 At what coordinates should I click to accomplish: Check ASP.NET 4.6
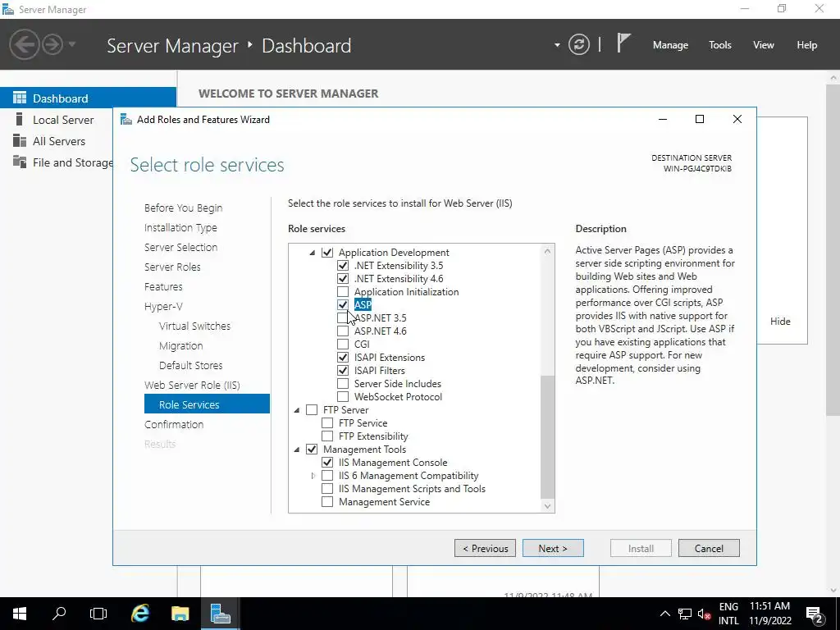click(x=343, y=331)
